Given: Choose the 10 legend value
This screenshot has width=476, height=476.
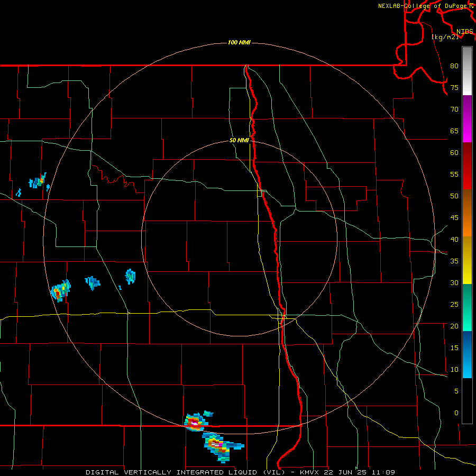Looking at the screenshot, I should pos(454,370).
